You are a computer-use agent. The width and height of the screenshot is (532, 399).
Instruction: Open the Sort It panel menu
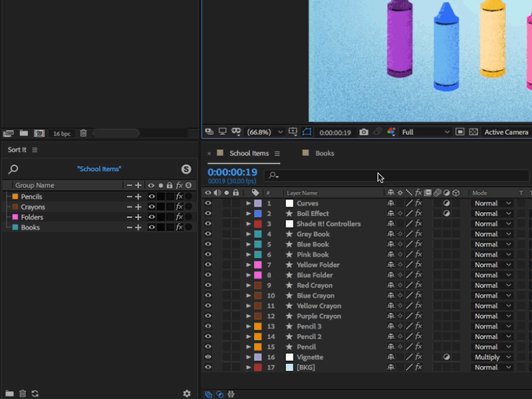coord(35,150)
